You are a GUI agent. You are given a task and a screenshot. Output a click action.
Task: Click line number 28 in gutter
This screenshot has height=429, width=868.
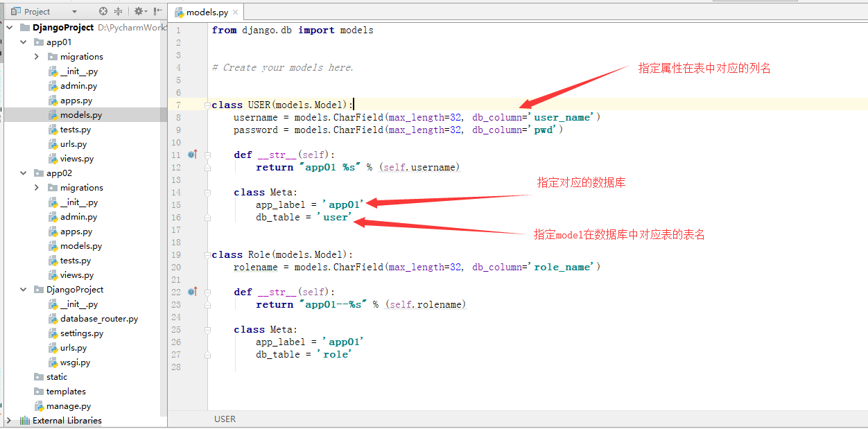click(177, 367)
